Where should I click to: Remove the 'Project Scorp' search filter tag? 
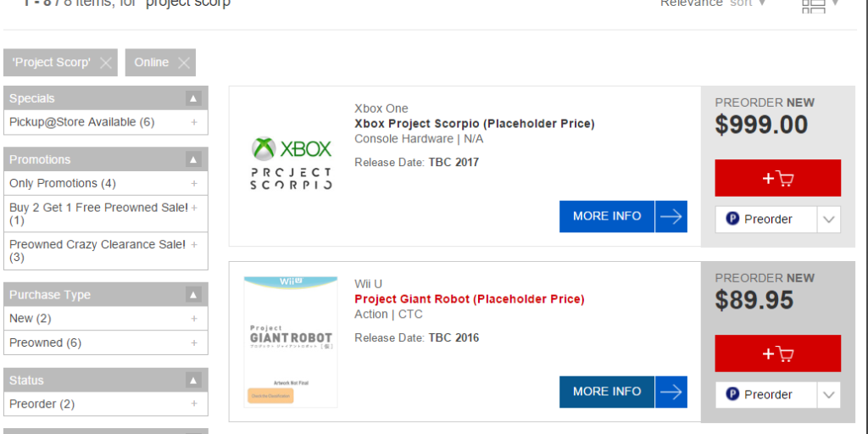[x=105, y=63]
